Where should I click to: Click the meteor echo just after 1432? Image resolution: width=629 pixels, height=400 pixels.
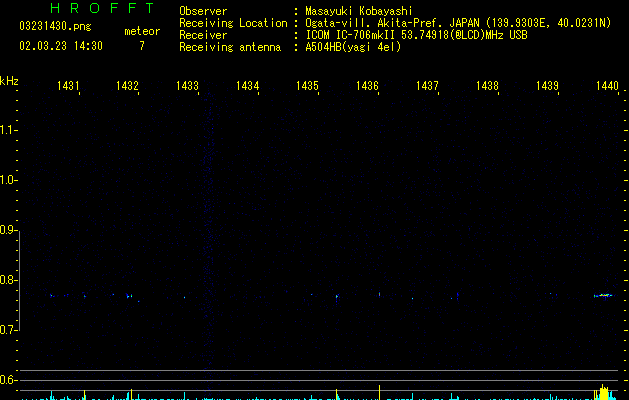pyautogui.click(x=129, y=296)
